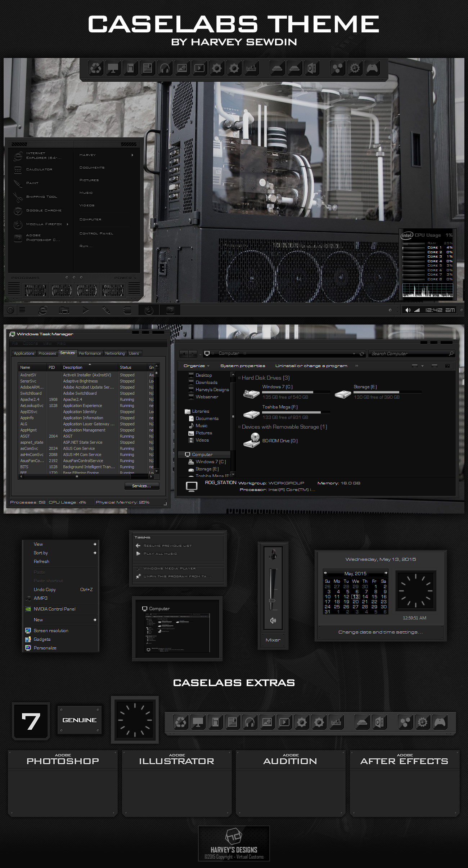Image resolution: width=468 pixels, height=868 pixels.
Task: Click Power in the Start menu
Action: pos(125,278)
